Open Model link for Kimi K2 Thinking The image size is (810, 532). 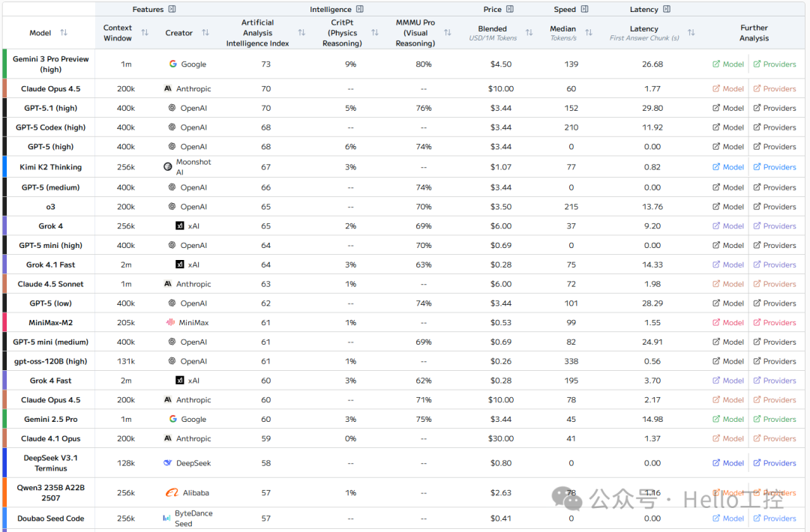727,167
